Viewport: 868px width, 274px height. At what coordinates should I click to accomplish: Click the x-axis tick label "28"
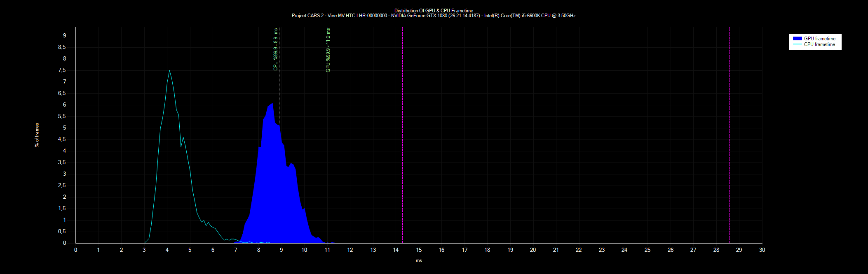(x=716, y=250)
